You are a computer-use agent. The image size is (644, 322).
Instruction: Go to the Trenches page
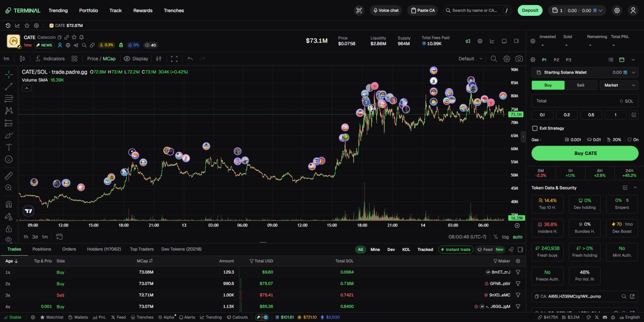click(174, 10)
